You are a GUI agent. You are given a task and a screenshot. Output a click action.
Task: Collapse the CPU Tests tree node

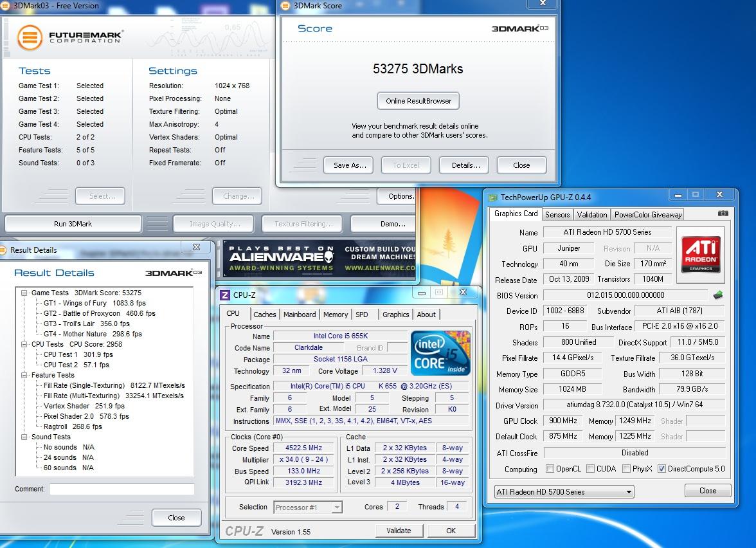point(24,345)
